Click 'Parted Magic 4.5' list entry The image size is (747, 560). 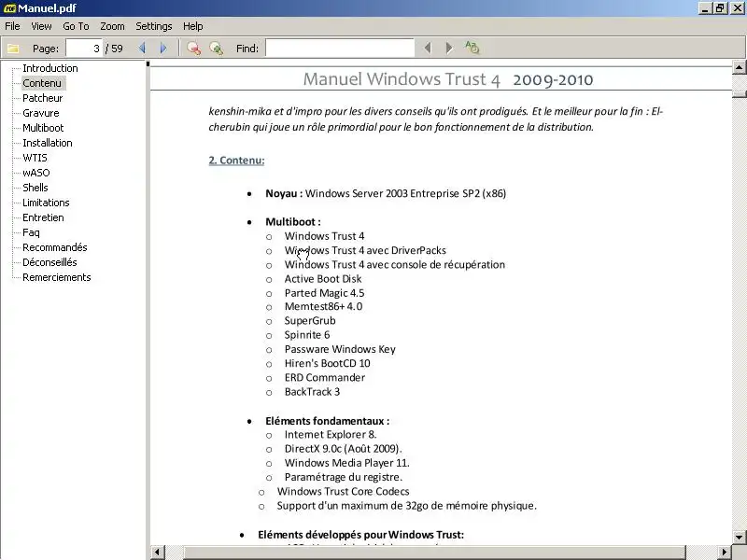tap(324, 293)
